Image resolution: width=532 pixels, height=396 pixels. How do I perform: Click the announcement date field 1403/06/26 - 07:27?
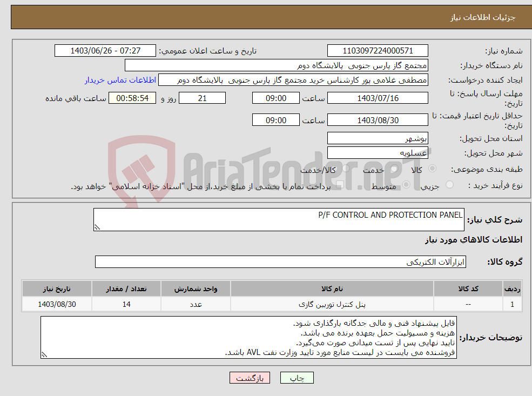point(105,51)
